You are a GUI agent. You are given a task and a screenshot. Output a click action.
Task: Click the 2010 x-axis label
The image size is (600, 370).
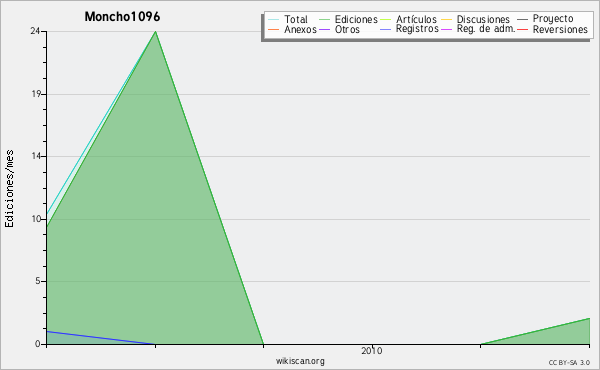(x=371, y=350)
